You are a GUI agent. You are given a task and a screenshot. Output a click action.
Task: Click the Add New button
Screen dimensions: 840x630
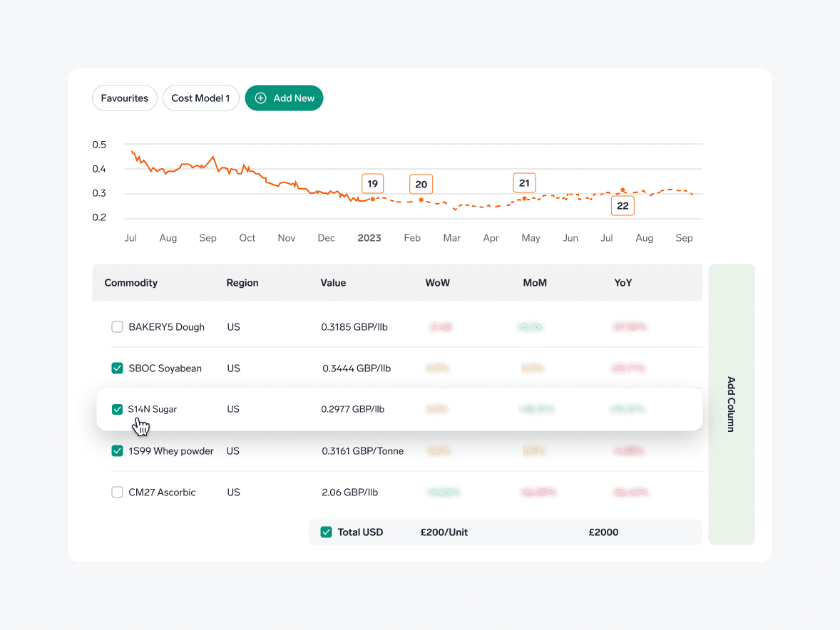click(284, 98)
